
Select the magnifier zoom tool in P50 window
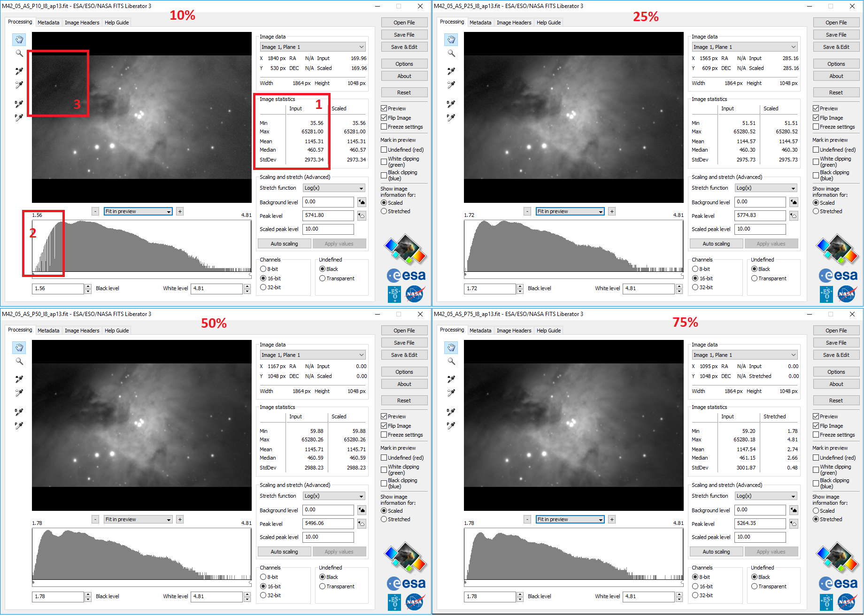tap(19, 362)
